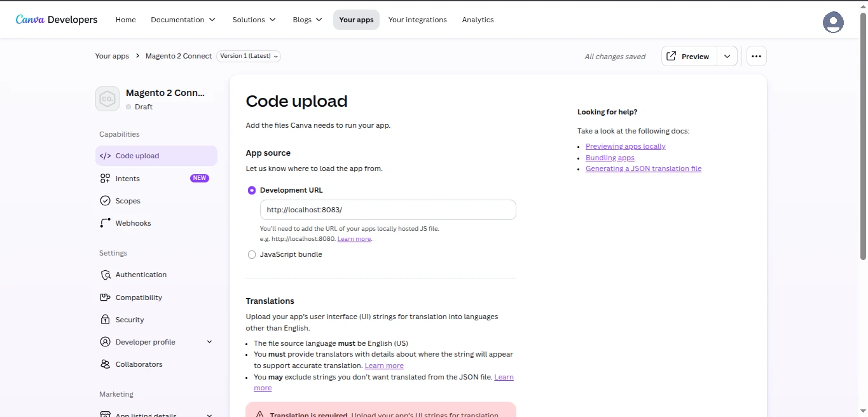Click the translation required warning icon

tap(259, 414)
